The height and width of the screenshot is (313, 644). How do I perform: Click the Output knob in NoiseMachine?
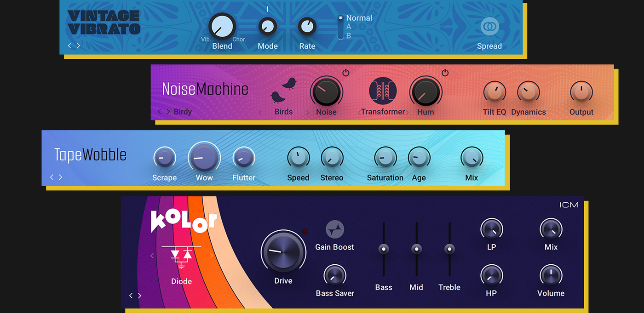(x=581, y=92)
